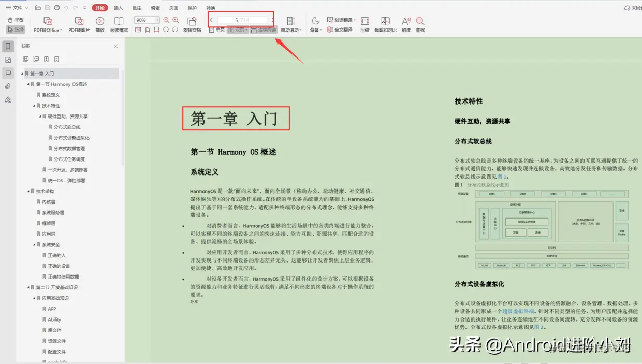Viewport: 642px width, 364px height.
Task: Open the folder icon in the quick access bar
Action: click(38, 8)
